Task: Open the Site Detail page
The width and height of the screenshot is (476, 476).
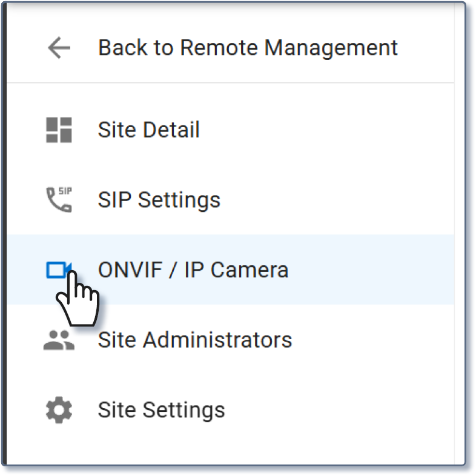Action: 148,130
